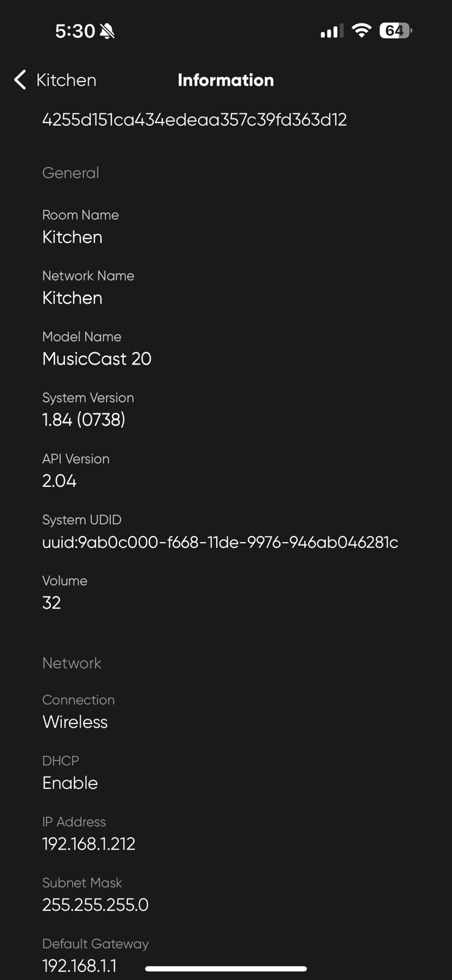Select the device ID string at top
Viewport: 452px width, 980px height.
194,119
